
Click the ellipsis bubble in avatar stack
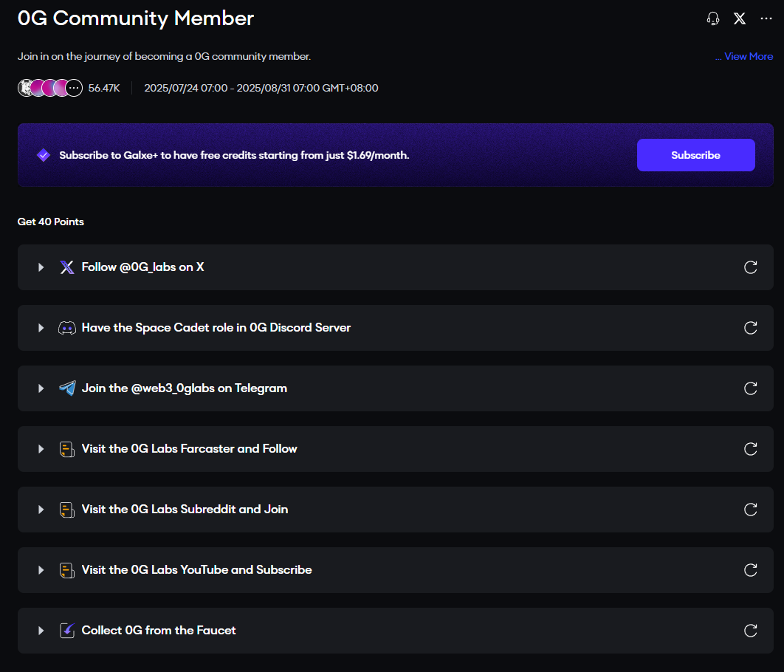74,88
